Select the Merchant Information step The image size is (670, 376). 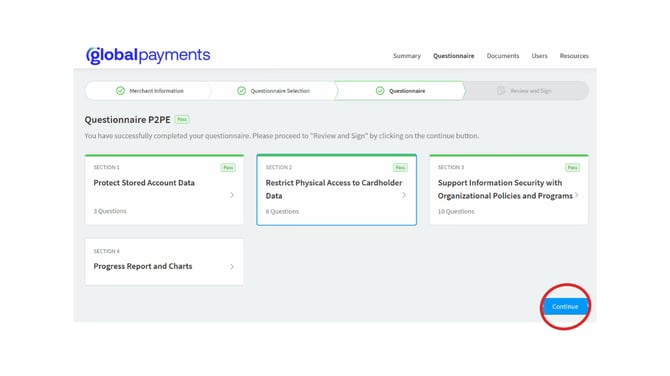pos(147,91)
